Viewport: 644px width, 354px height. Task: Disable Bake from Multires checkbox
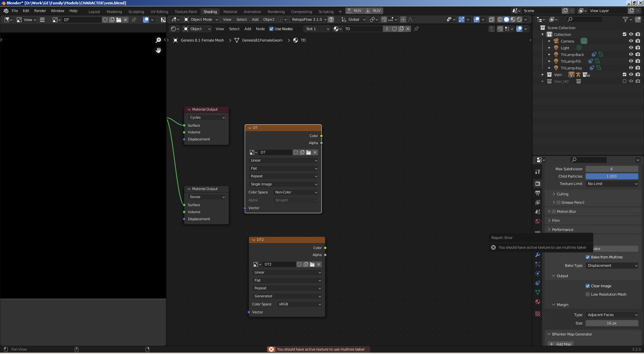(588, 257)
